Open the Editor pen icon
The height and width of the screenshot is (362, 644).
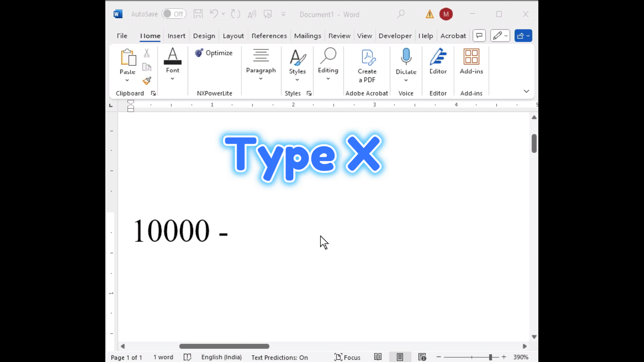[438, 57]
